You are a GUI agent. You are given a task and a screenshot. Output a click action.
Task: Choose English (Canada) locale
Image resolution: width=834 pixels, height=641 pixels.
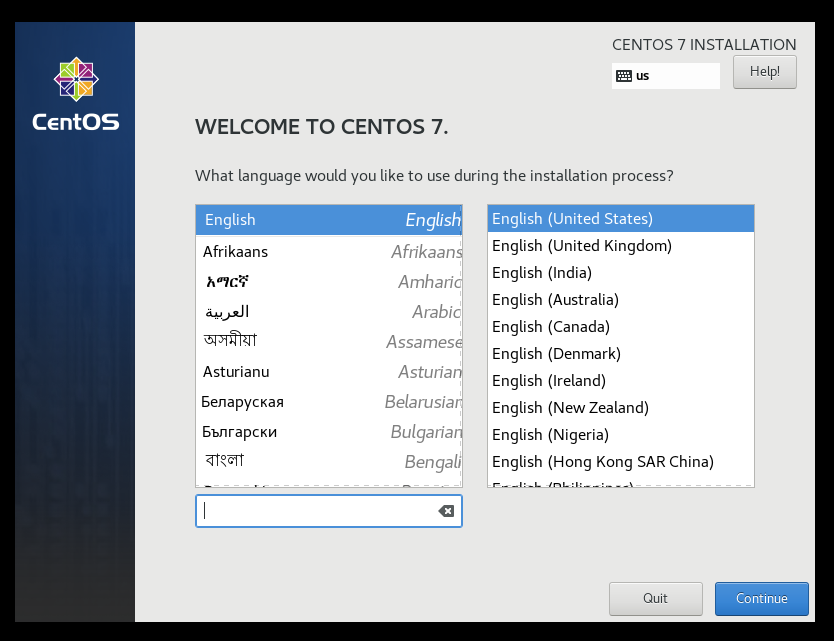coord(621,327)
